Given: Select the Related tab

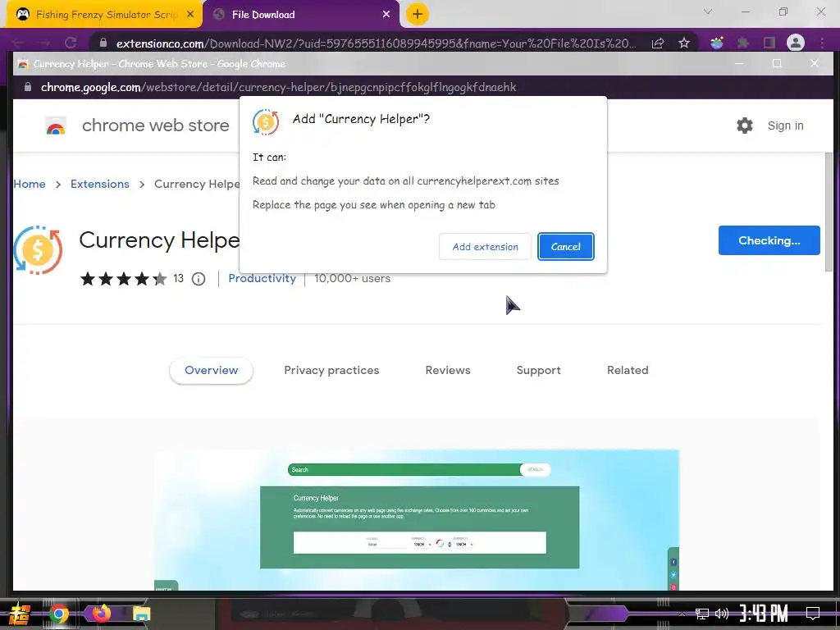Looking at the screenshot, I should point(628,370).
